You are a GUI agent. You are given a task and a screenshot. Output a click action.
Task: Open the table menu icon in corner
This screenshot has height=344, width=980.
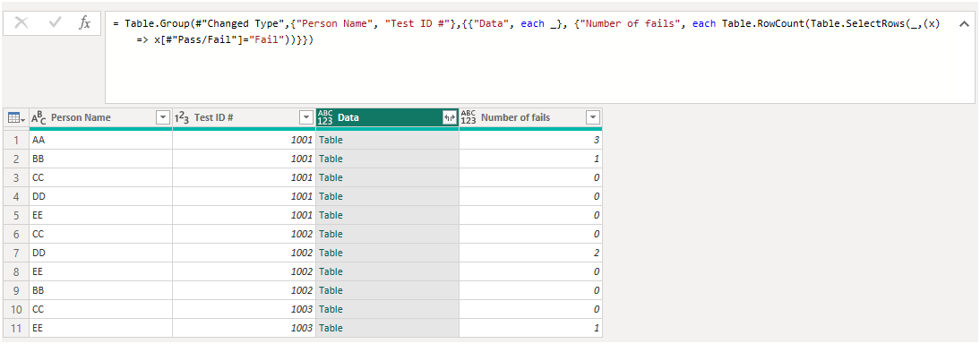point(16,117)
